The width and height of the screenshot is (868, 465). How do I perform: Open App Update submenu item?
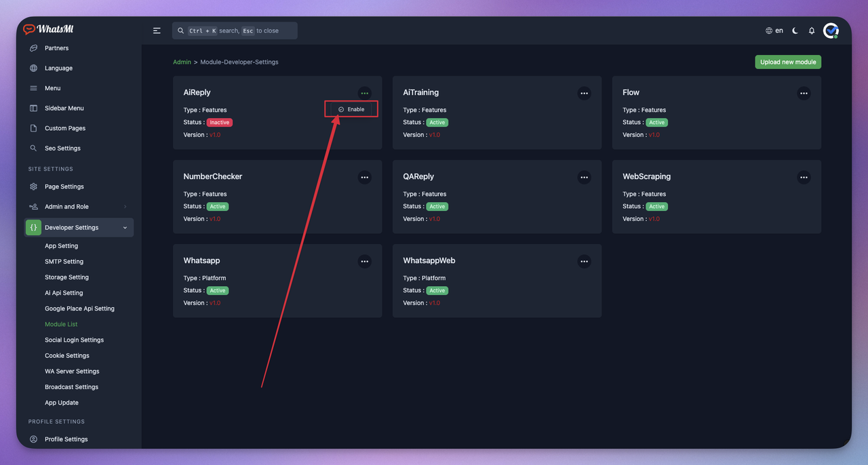62,403
